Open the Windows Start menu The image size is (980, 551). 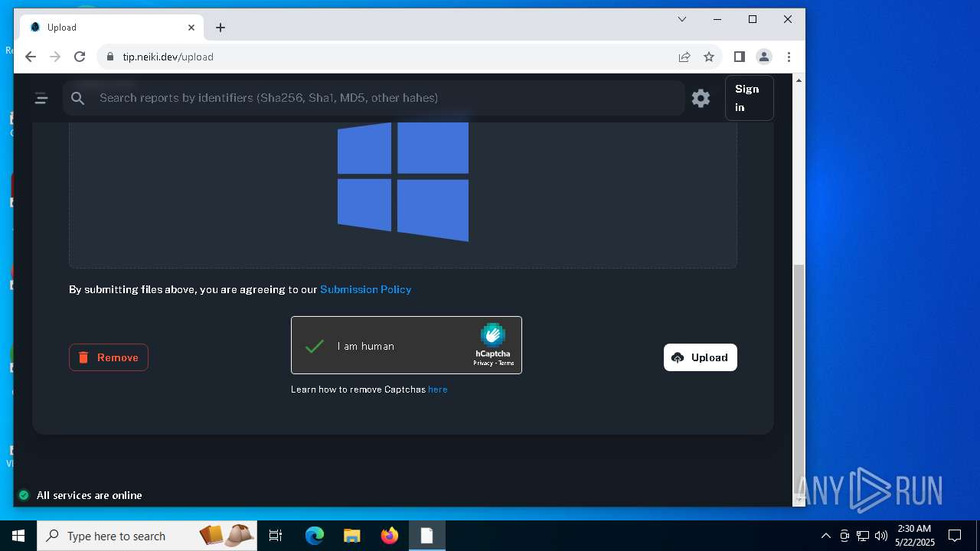pos(18,536)
